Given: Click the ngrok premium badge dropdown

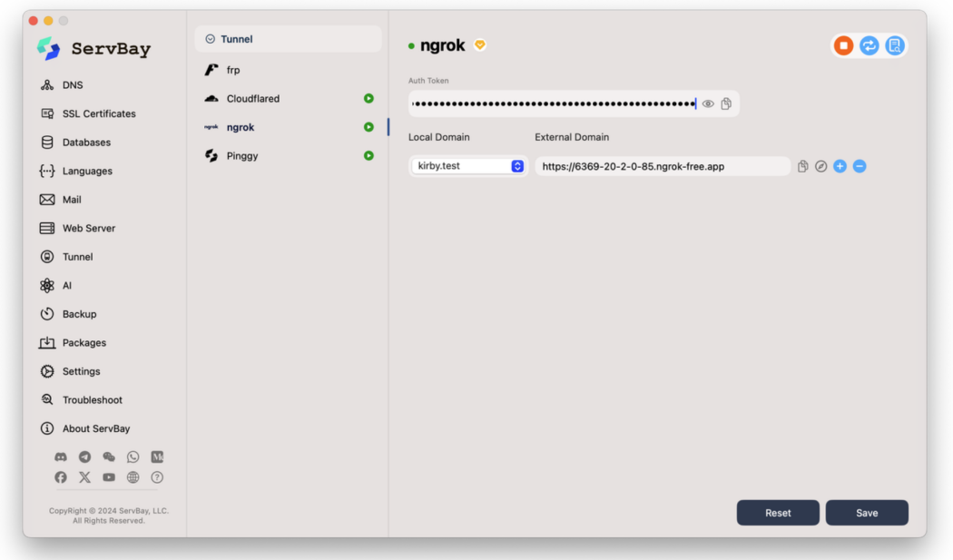Looking at the screenshot, I should click(480, 45).
